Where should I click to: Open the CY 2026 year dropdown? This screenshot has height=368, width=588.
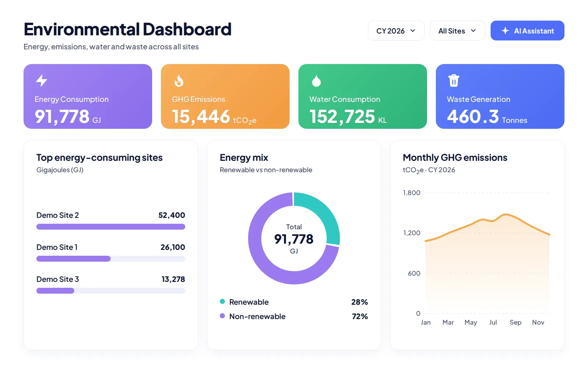[x=396, y=31]
